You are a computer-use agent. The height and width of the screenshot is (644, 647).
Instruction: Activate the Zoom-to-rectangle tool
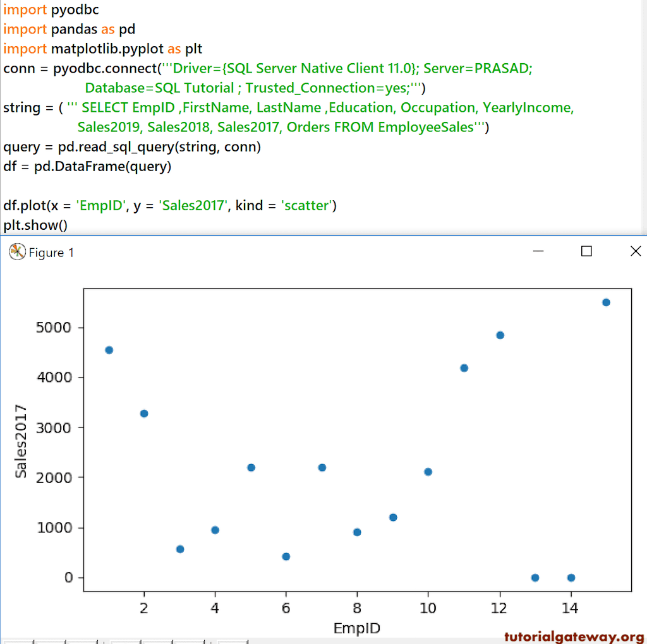click(157, 641)
